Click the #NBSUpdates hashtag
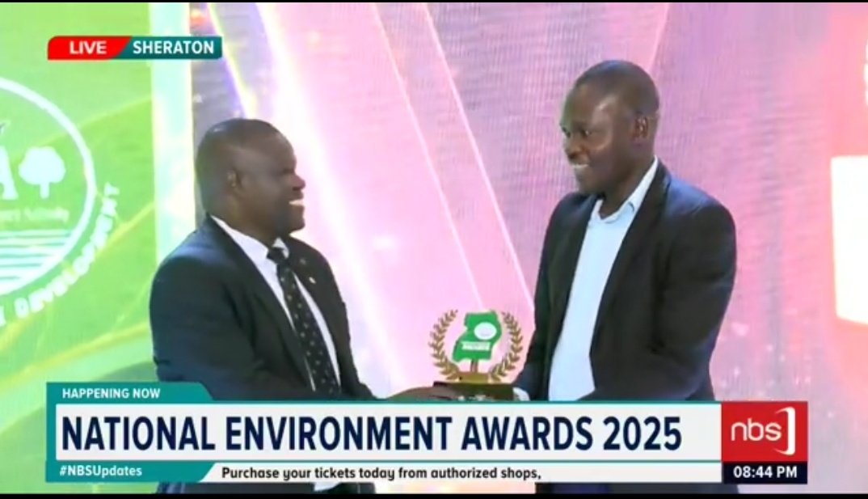The height and width of the screenshot is (499, 868). (x=101, y=472)
